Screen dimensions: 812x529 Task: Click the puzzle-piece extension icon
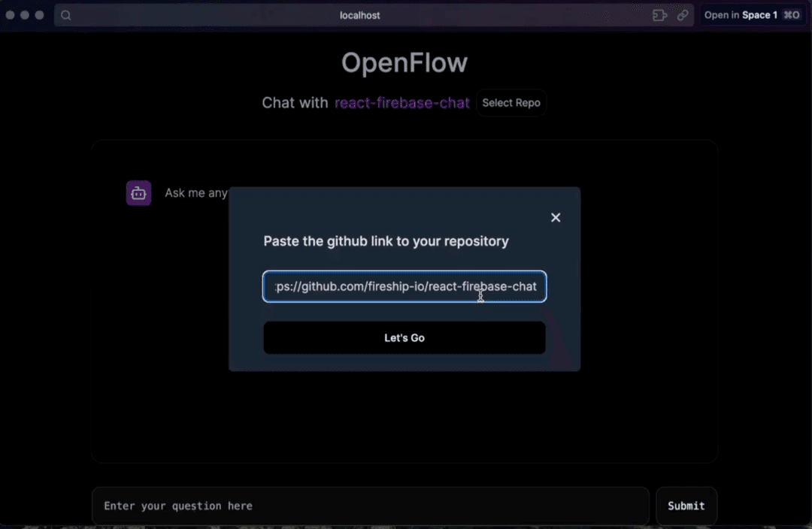click(659, 15)
